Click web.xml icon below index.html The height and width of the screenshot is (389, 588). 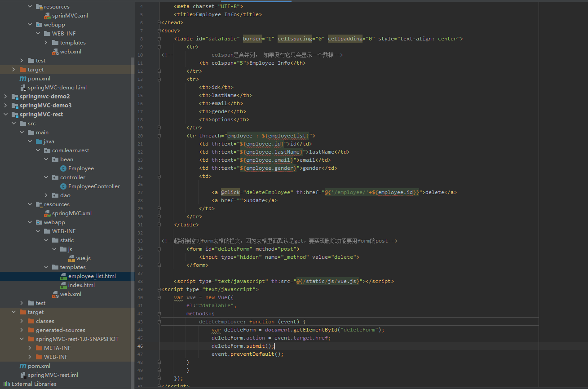click(55, 294)
